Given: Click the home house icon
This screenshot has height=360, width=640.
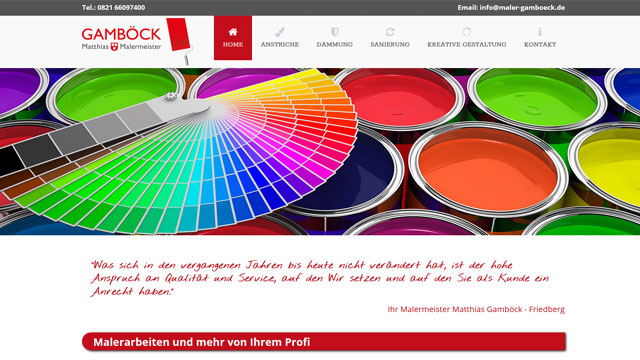Looking at the screenshot, I should pos(233,32).
